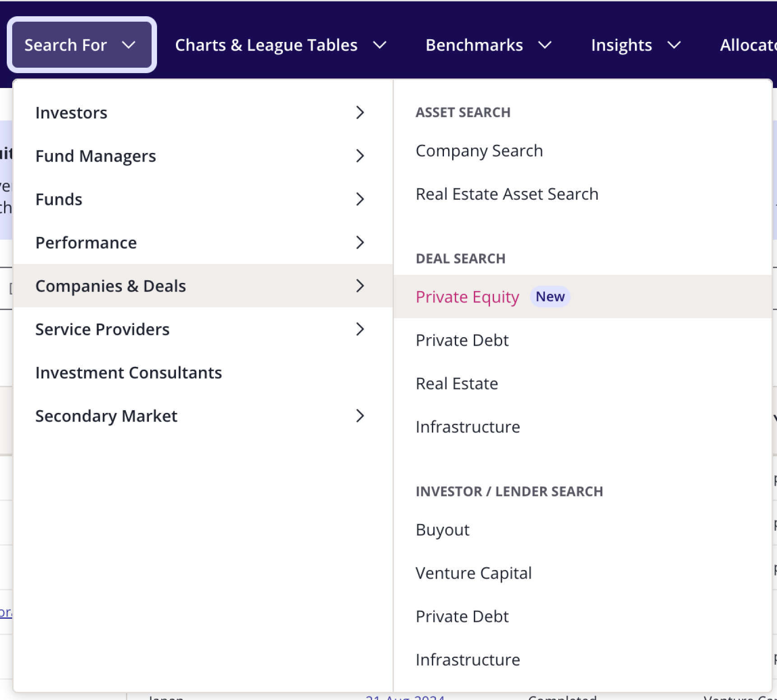
Task: Select Companies & Deals menu item
Action: tap(111, 286)
